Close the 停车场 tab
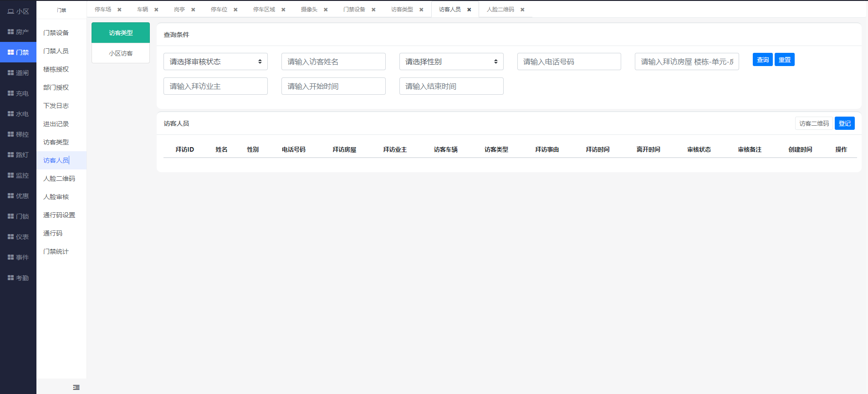 [119, 10]
